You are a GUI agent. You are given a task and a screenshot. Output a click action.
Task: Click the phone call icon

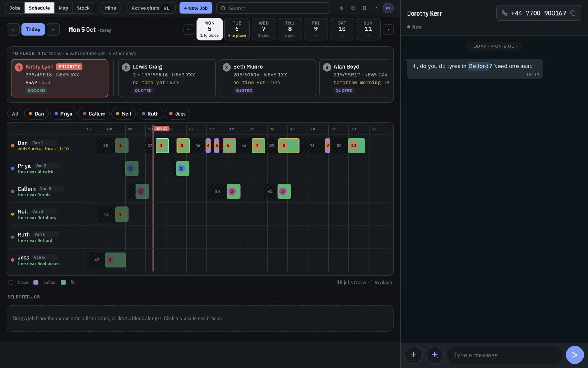[x=505, y=13]
